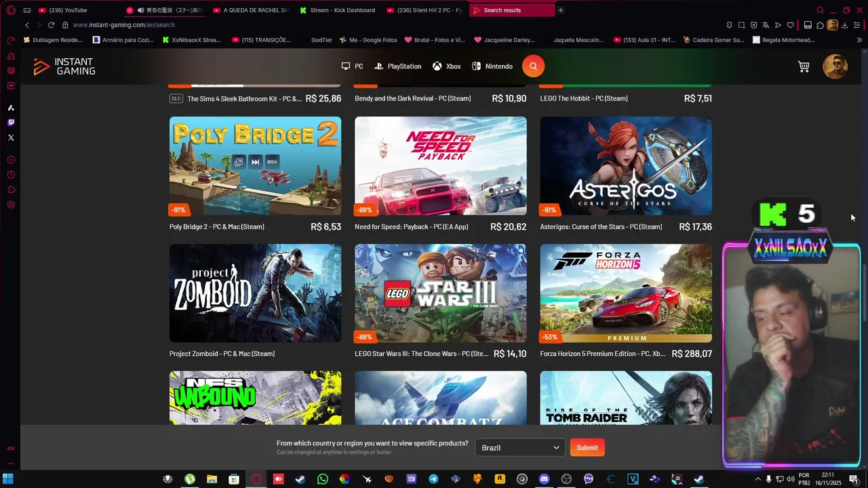
Task: Open the country selector dropdown showing Brazil
Action: 520,447
